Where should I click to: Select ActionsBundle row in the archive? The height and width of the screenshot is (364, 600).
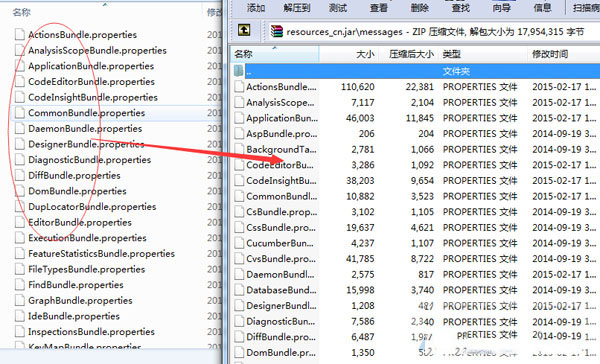click(416, 87)
